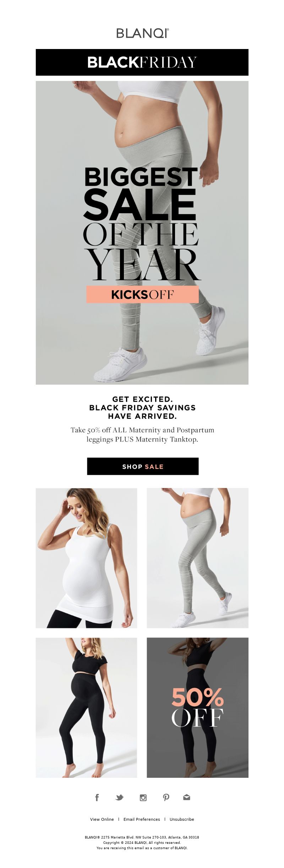Screen dimensions: 284x868
Task: Open the white maternity tank top image
Action: click(86, 558)
